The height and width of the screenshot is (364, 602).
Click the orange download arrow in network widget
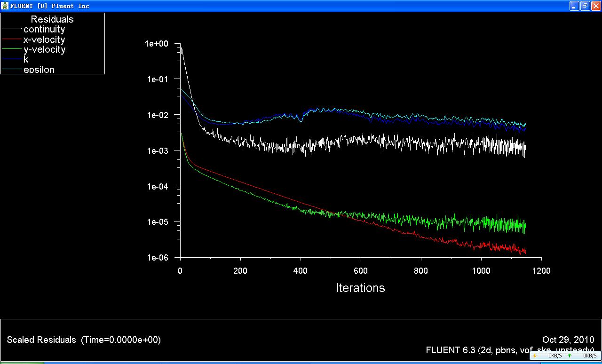tap(535, 356)
